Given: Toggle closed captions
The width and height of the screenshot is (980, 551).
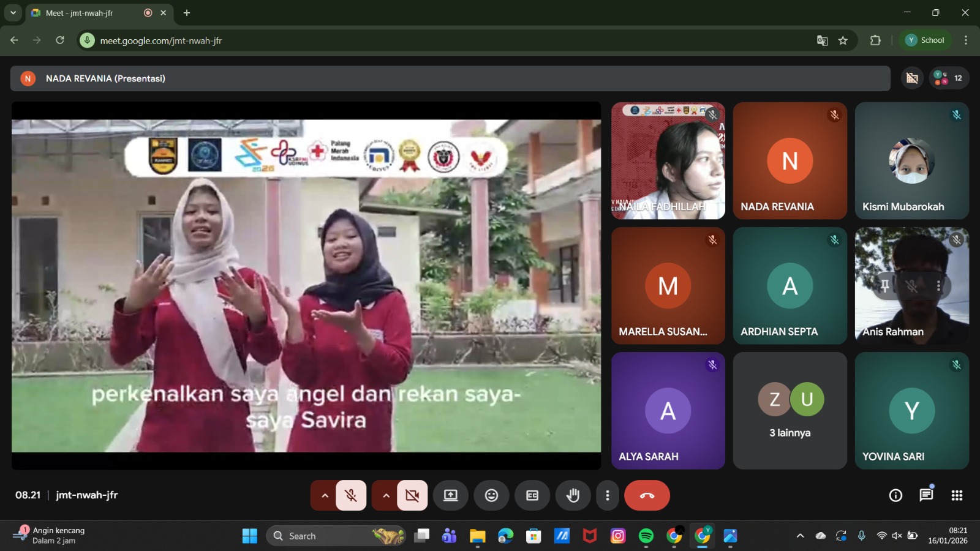Looking at the screenshot, I should pyautogui.click(x=532, y=495).
